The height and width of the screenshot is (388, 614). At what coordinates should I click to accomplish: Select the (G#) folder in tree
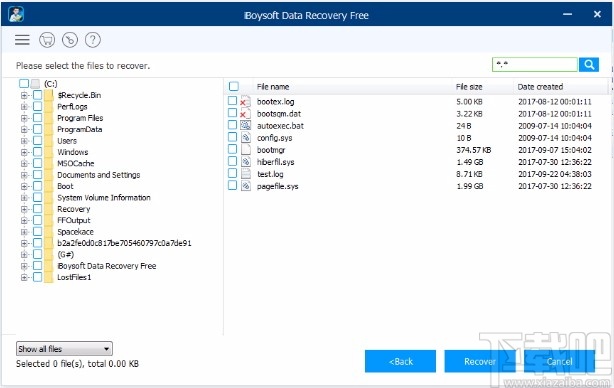65,254
